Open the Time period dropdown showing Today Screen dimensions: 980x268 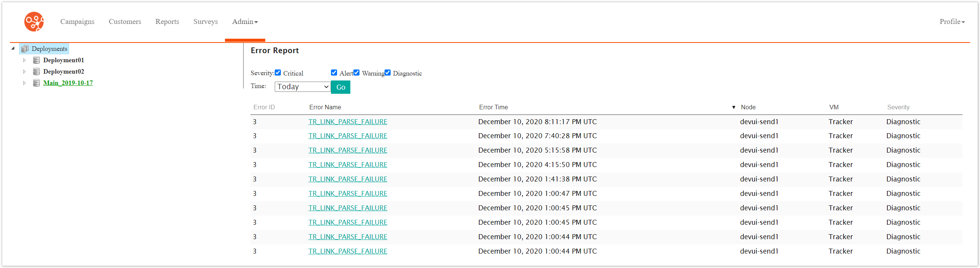pyautogui.click(x=302, y=87)
